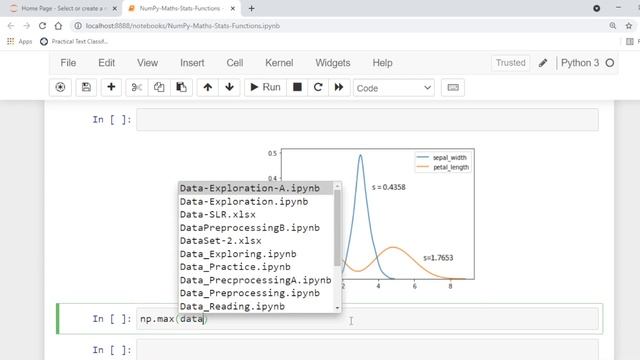Copy selected cells icon

[159, 87]
